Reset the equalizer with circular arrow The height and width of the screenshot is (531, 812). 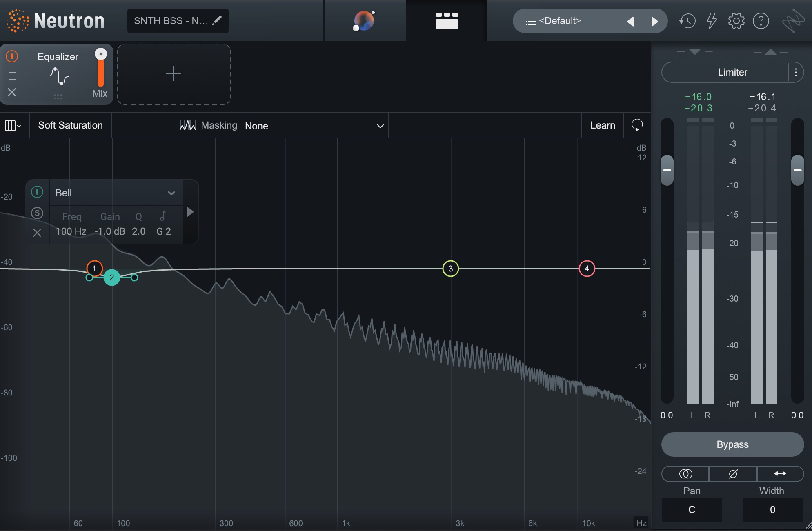637,125
